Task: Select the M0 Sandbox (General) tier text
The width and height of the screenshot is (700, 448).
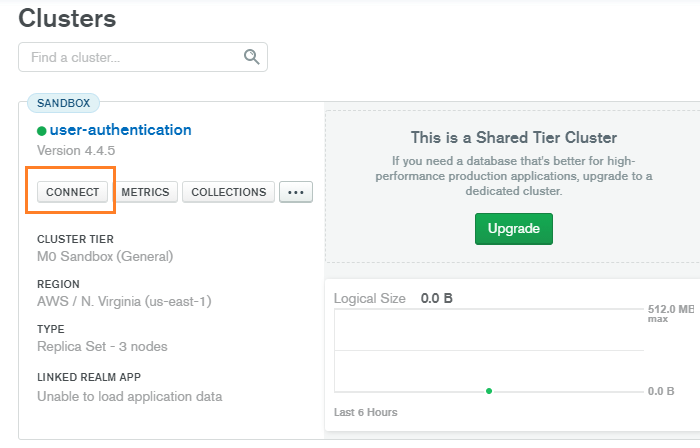Action: pyautogui.click(x=105, y=256)
